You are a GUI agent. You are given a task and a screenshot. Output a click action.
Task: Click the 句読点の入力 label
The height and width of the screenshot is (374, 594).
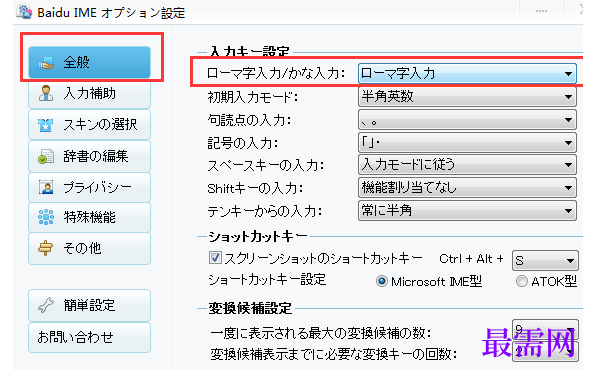coord(249,120)
